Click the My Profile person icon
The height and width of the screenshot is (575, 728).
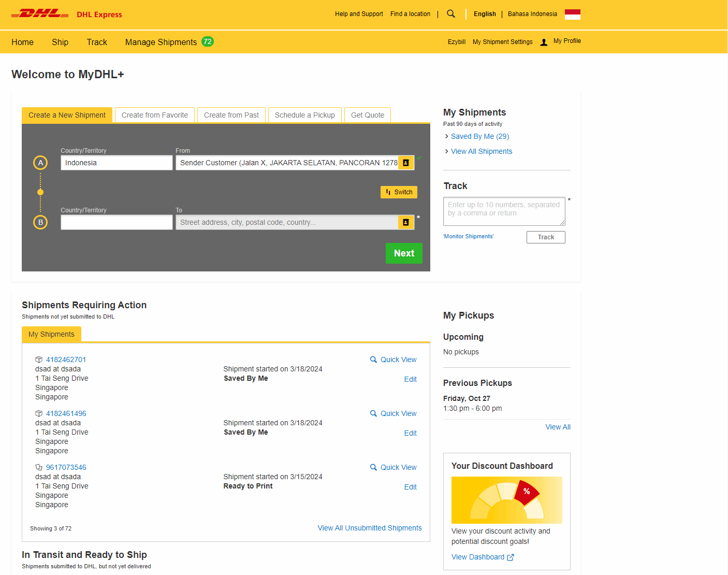544,42
